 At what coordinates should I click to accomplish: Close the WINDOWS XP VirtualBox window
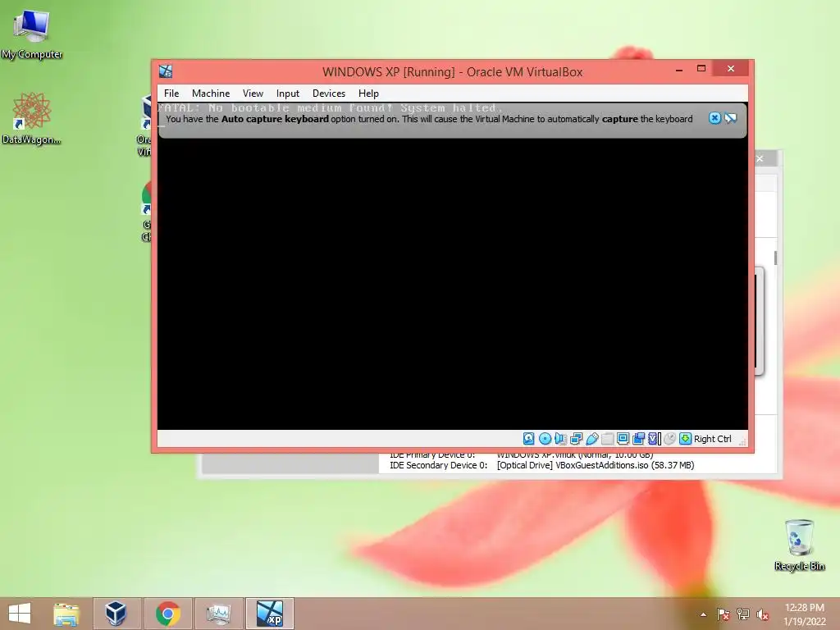pos(731,69)
